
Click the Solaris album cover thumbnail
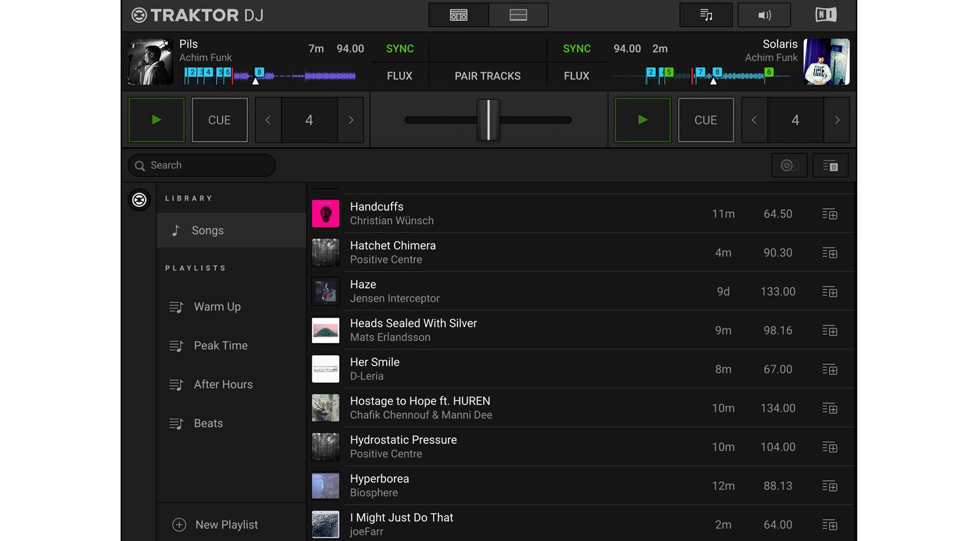coord(827,62)
